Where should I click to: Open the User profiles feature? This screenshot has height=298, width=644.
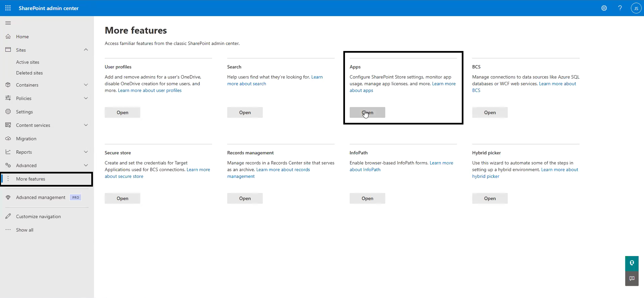pyautogui.click(x=122, y=112)
